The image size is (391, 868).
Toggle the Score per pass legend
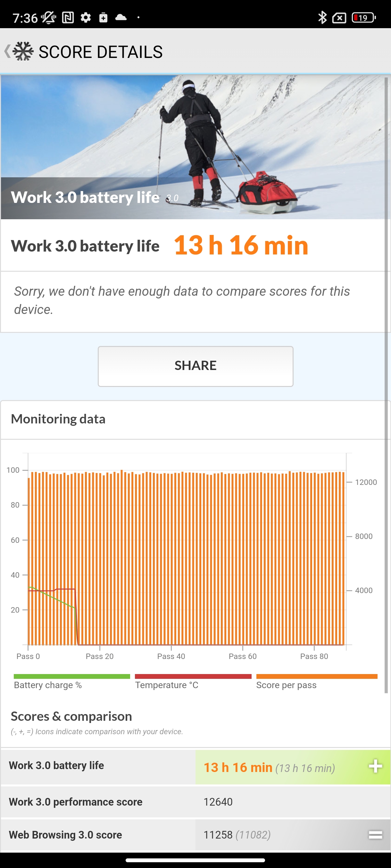click(316, 681)
